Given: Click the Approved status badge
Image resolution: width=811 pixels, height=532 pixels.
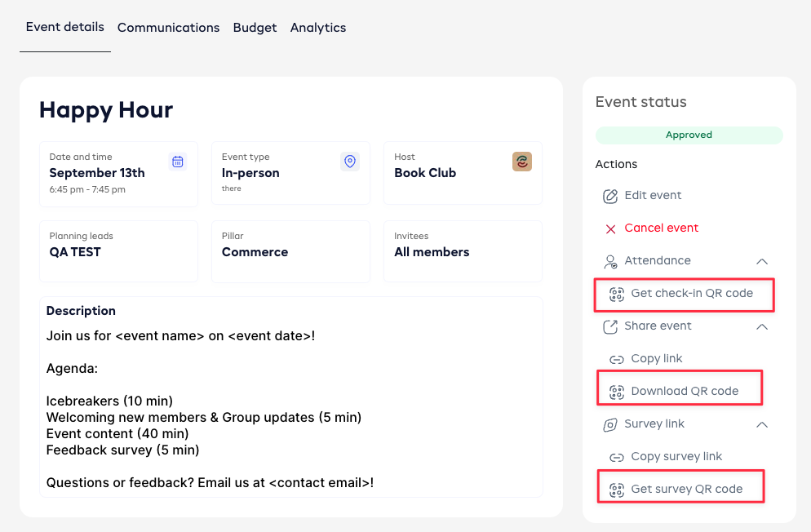Looking at the screenshot, I should (689, 135).
